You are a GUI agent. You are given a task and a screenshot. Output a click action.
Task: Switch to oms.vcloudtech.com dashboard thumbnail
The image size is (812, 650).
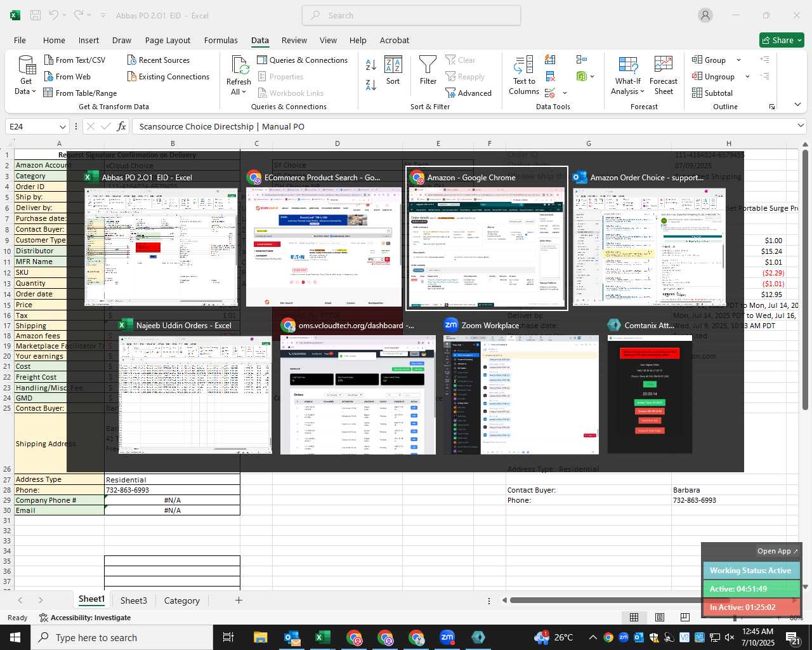pos(358,387)
